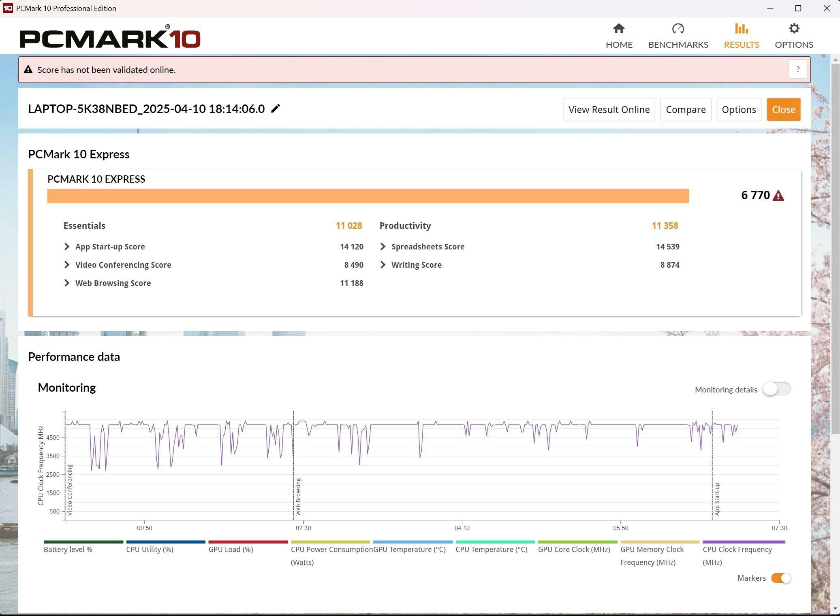Click the 14 120 App Start-up value

point(351,247)
